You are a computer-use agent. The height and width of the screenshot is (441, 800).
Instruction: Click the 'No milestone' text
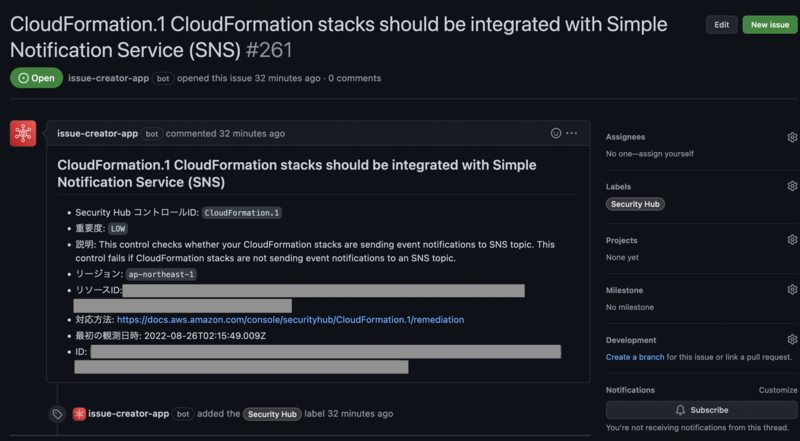[630, 307]
